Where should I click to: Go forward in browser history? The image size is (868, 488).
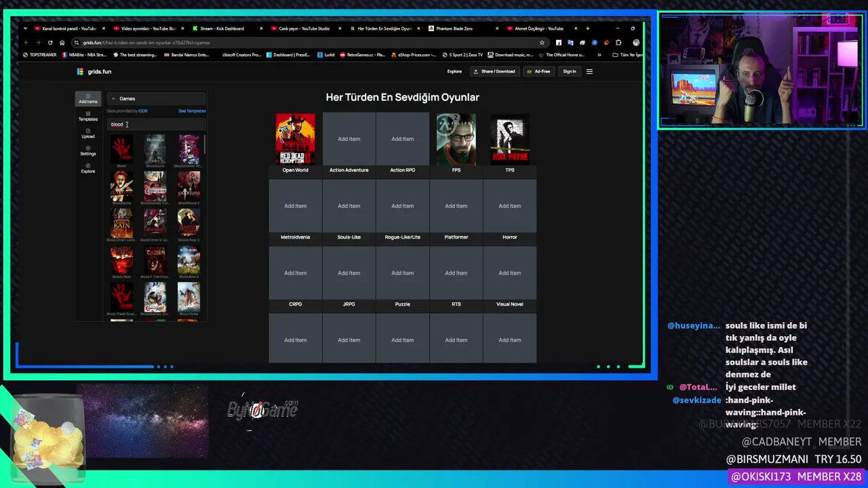39,43
